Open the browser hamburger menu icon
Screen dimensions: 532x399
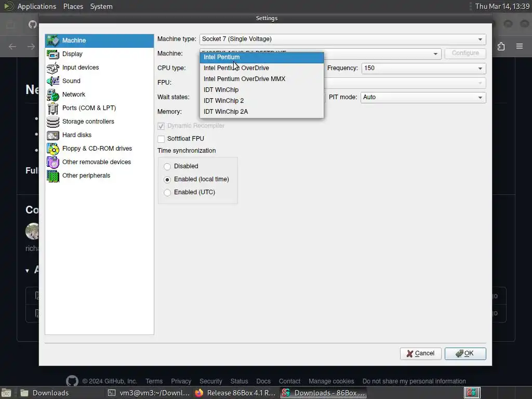point(520,46)
